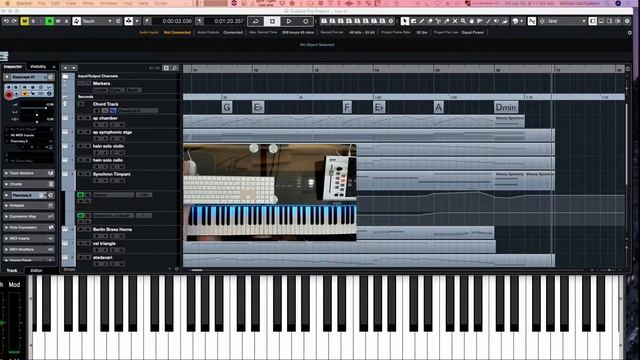640x360 pixels.
Task: Open the Apple menu
Action: [x=7, y=3]
